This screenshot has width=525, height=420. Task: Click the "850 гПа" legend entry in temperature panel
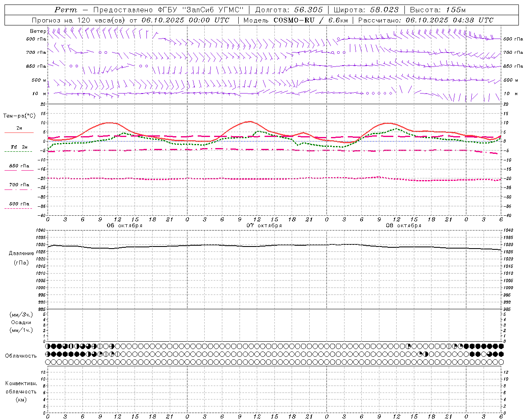[x=19, y=166]
